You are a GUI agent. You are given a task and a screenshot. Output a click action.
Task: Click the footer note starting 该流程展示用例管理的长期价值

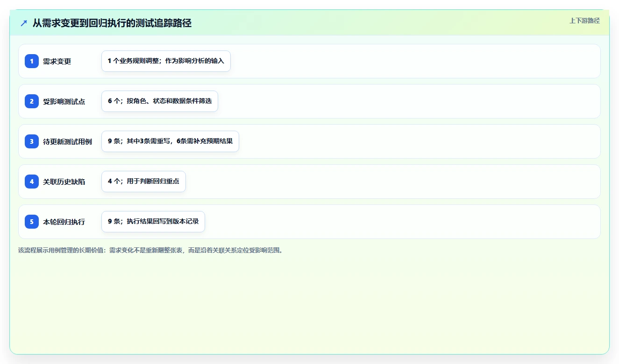click(x=151, y=250)
